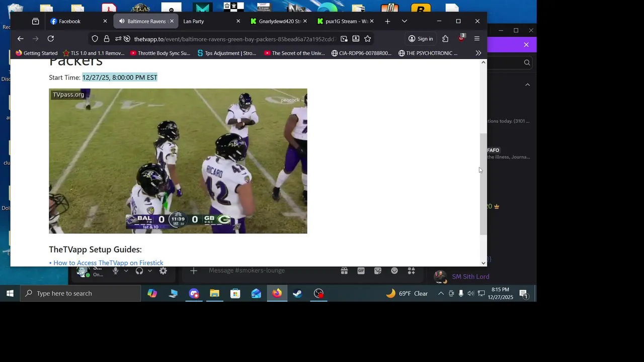Image resolution: width=644 pixels, height=362 pixels.
Task: Open Discord user settings gear
Action: (163, 271)
